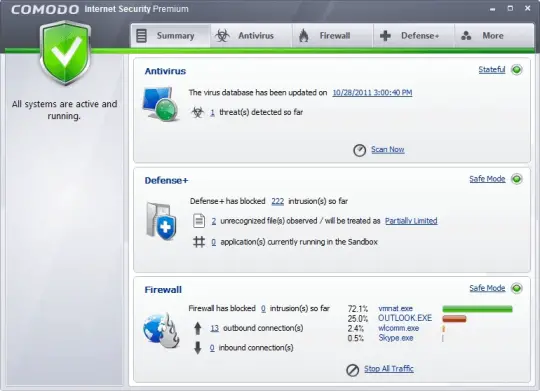Toggle the Firewall Safe Mode green indicator
The height and width of the screenshot is (391, 540).
click(x=517, y=288)
